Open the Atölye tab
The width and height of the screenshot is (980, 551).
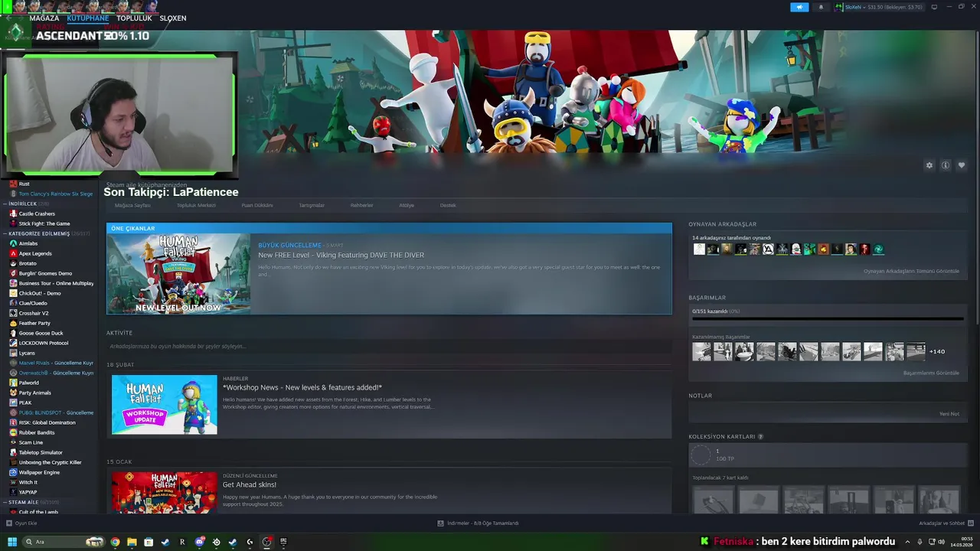point(407,205)
